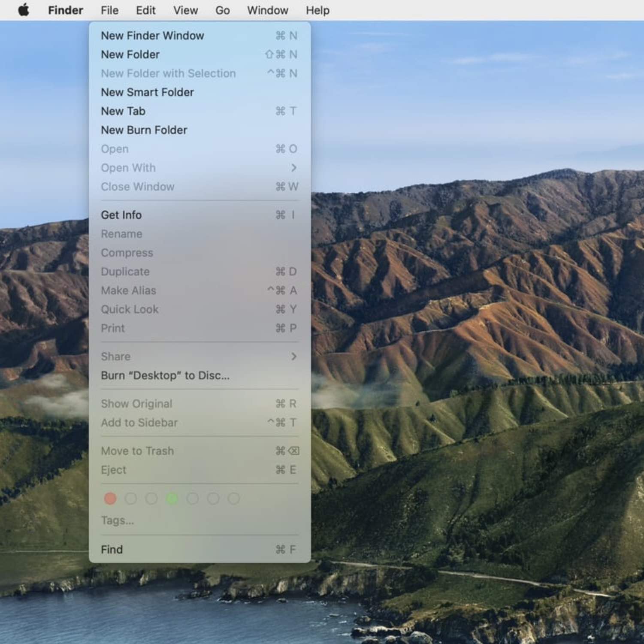Open the Go menu
Image resolution: width=644 pixels, height=644 pixels.
point(222,10)
